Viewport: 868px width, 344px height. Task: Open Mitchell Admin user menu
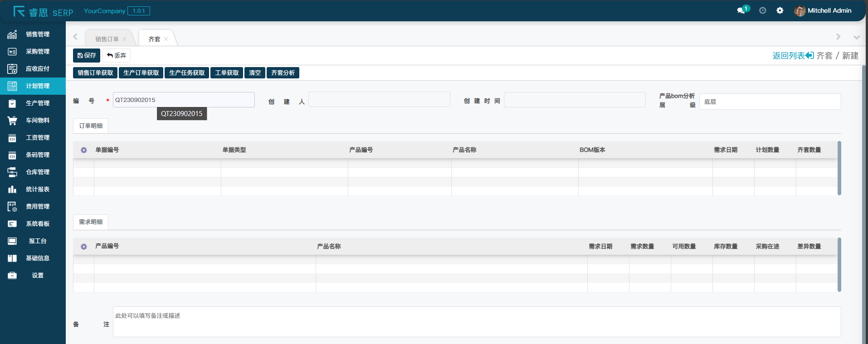click(823, 10)
